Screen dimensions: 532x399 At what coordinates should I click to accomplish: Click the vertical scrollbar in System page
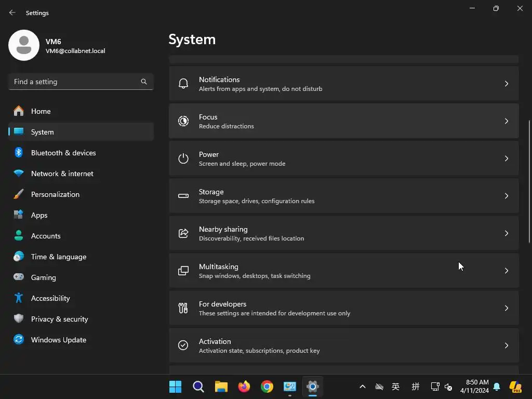point(529,181)
